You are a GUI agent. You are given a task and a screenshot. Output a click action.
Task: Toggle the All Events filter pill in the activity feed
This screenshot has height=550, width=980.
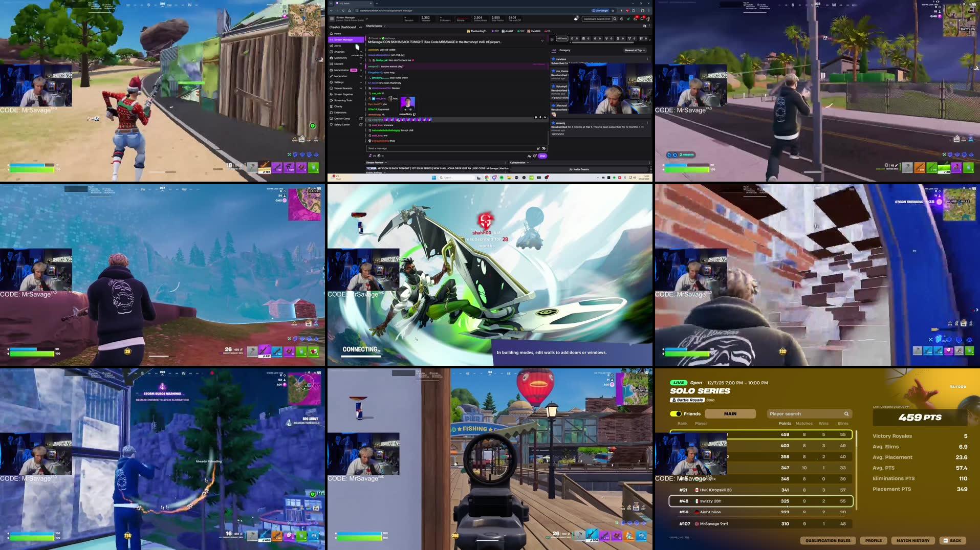pyautogui.click(x=562, y=38)
